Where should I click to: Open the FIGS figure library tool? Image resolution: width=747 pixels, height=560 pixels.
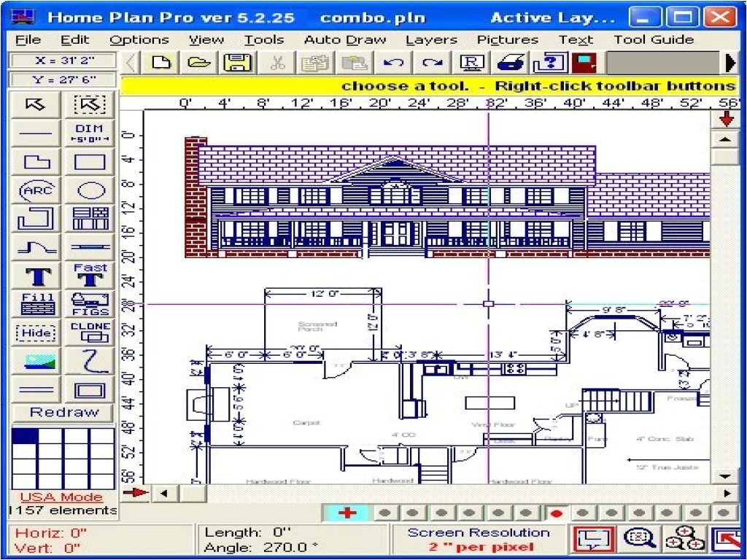(88, 304)
